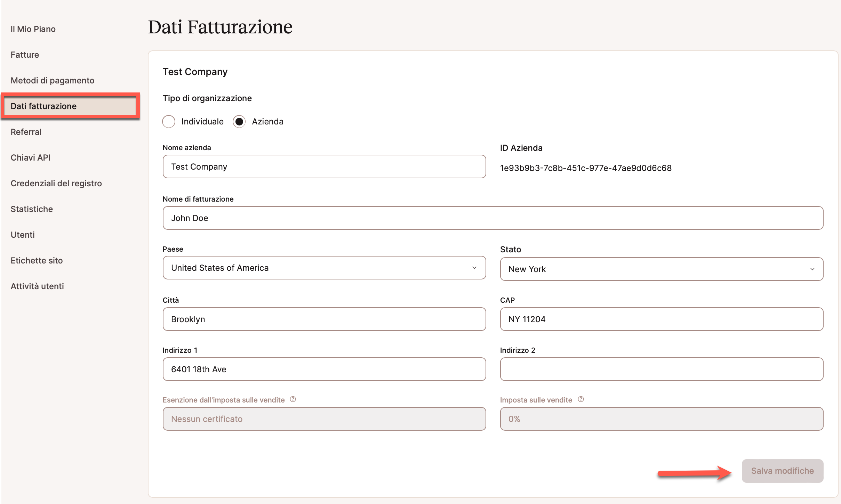Screen dimensions: 841x504
Task: Open the Metodi di pagamento page
Action: pos(52,80)
